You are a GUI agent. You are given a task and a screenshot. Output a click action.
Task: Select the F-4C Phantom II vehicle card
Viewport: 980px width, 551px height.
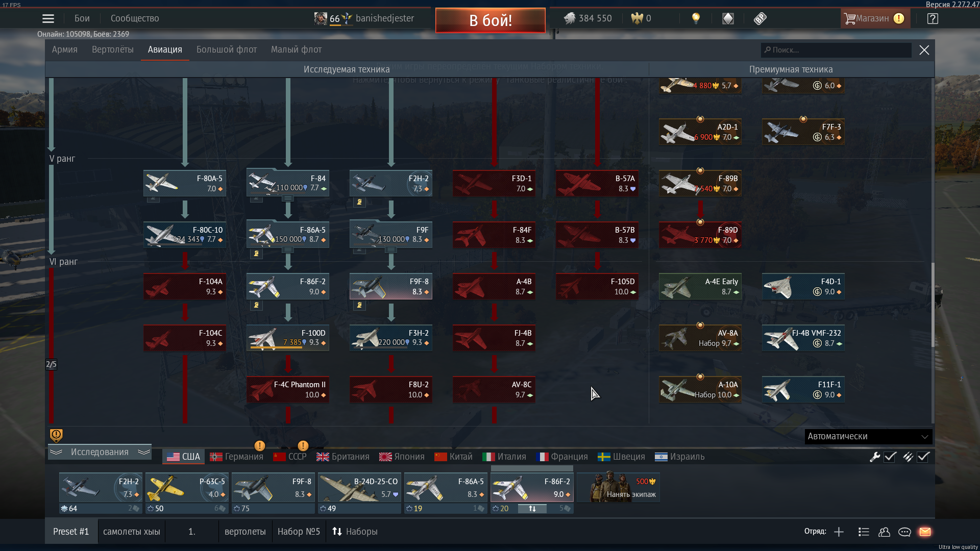pos(288,390)
